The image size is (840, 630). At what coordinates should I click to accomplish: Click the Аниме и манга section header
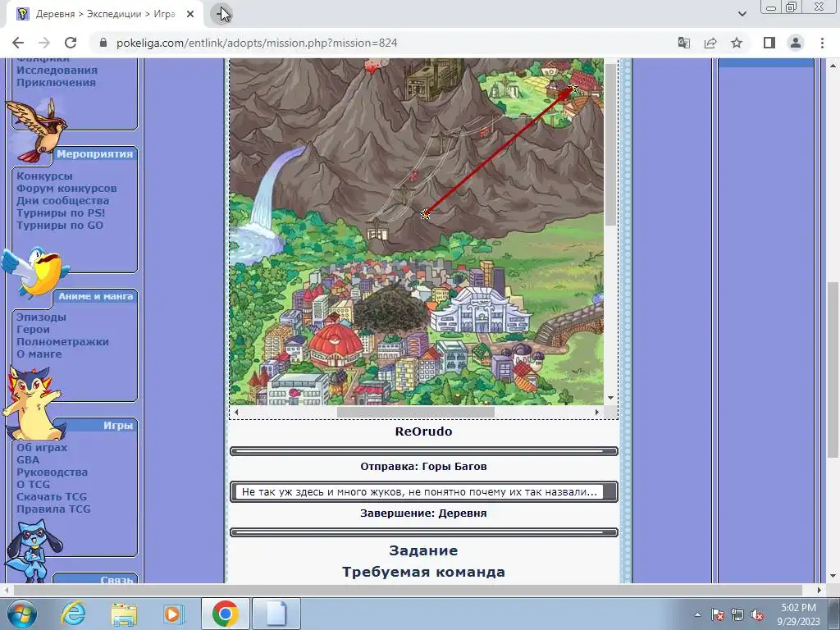click(x=96, y=296)
